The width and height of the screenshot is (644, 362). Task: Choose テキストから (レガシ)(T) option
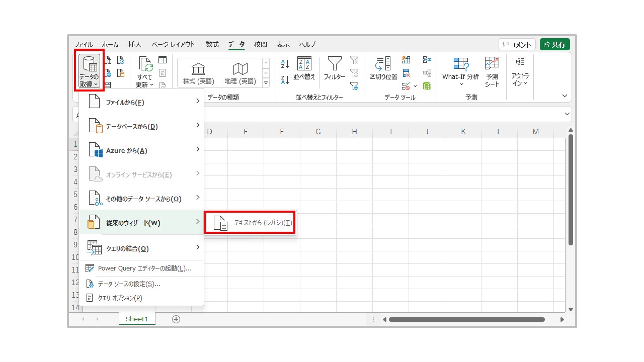coord(251,222)
